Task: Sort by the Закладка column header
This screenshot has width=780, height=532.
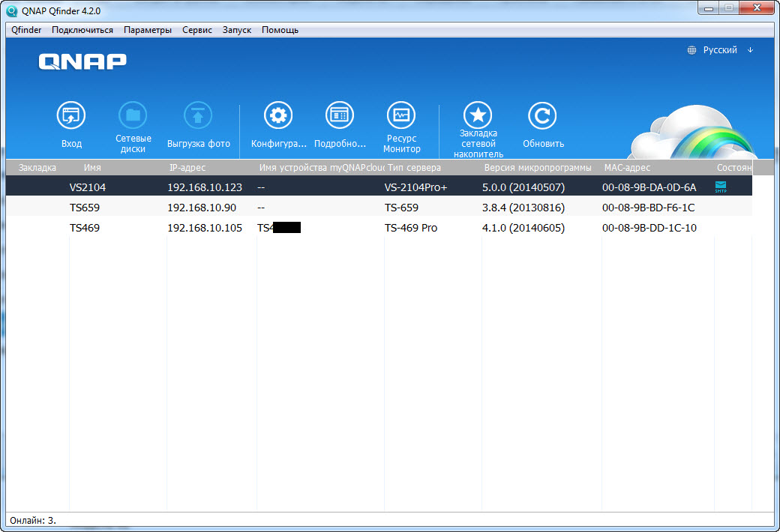Action: pyautogui.click(x=37, y=168)
